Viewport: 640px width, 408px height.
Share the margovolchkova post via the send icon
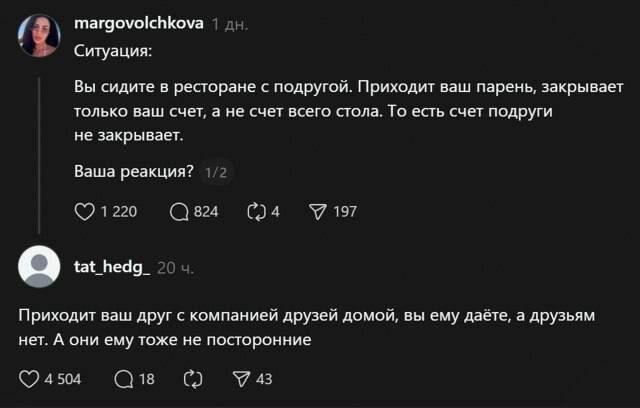point(318,211)
